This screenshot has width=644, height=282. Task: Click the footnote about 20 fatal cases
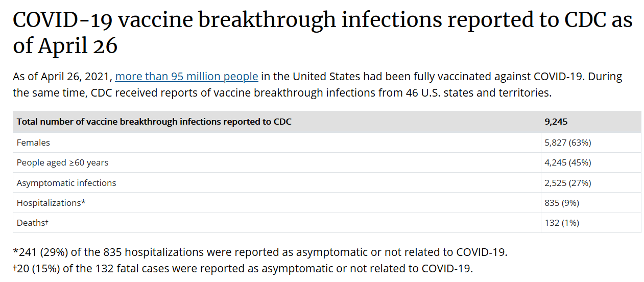(x=243, y=268)
